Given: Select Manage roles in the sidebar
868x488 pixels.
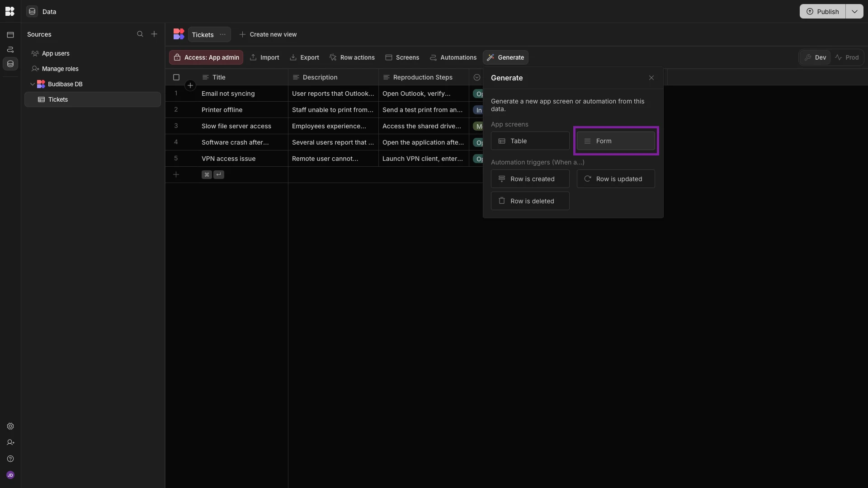Looking at the screenshot, I should pyautogui.click(x=59, y=69).
